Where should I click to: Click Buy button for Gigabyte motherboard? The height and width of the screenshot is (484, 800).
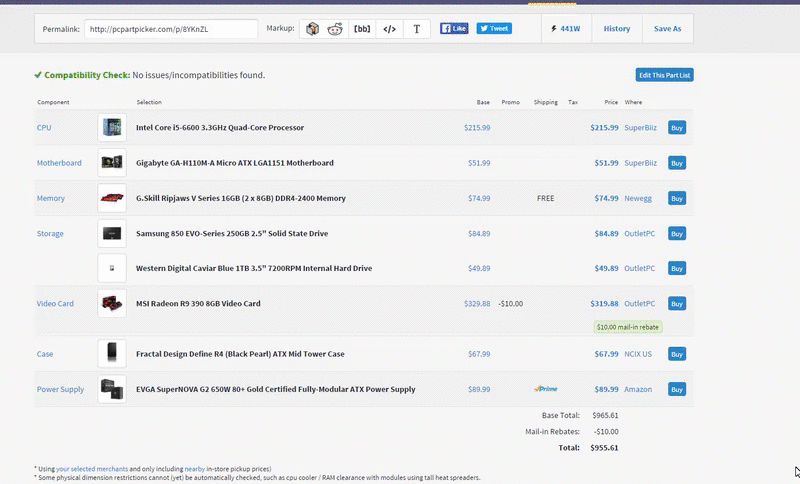[x=677, y=163]
